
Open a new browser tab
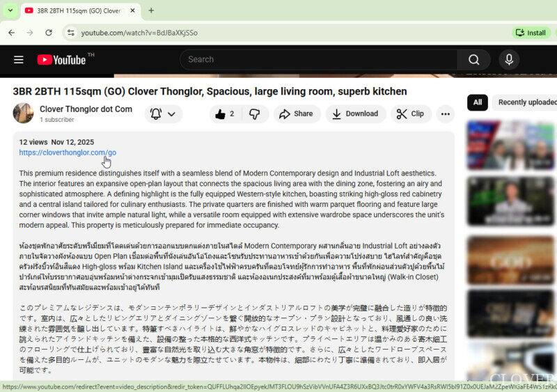(151, 10)
